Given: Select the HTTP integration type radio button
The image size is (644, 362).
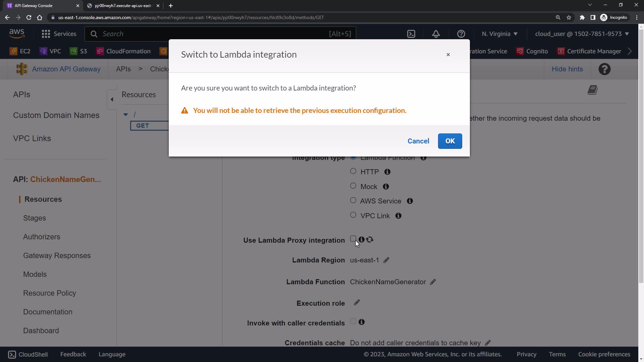Looking at the screenshot, I should click(x=353, y=171).
